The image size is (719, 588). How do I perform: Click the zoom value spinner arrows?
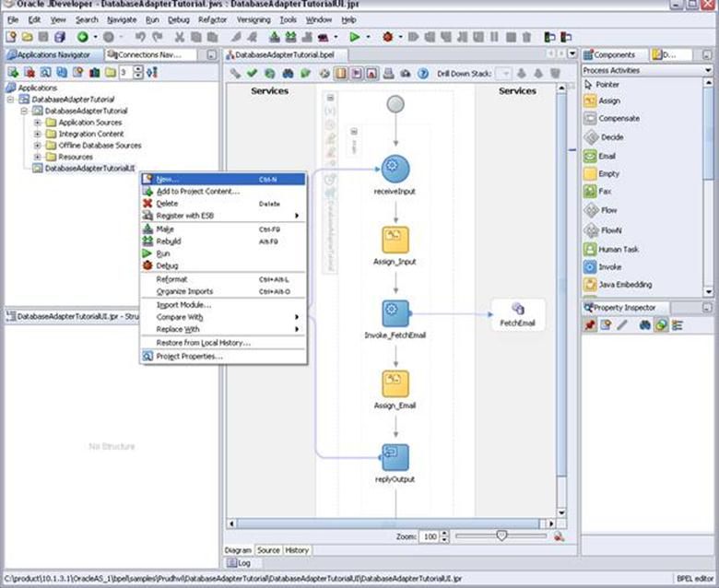444,536
